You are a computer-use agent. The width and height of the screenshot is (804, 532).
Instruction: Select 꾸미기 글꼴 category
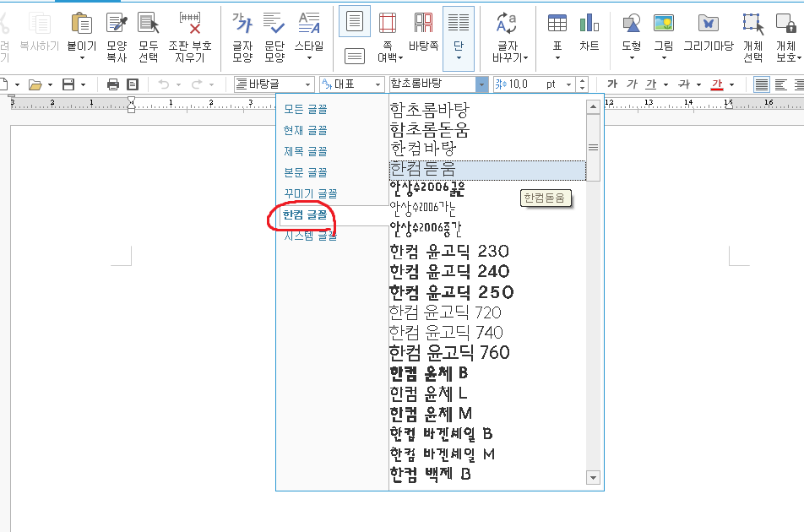click(311, 193)
